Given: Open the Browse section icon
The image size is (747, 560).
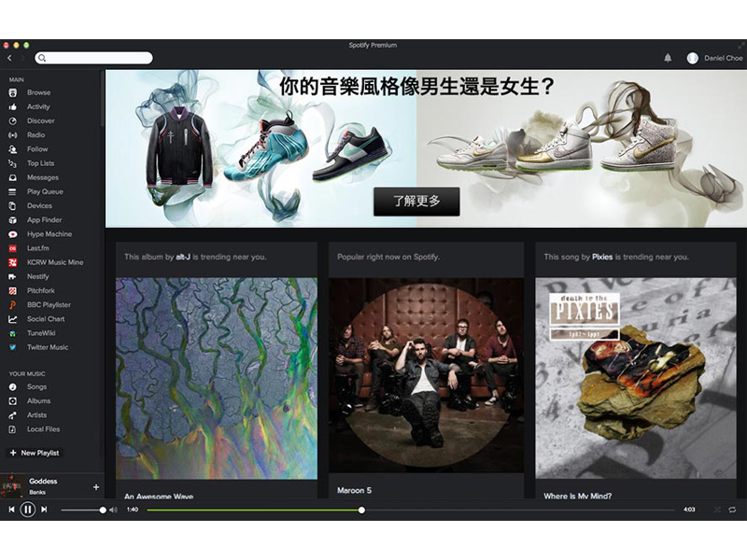Looking at the screenshot, I should [x=13, y=92].
